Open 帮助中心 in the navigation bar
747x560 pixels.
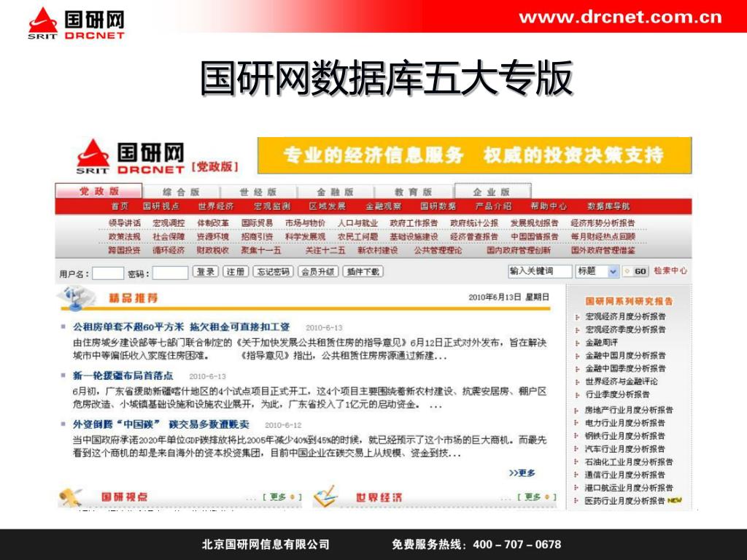[x=549, y=206]
